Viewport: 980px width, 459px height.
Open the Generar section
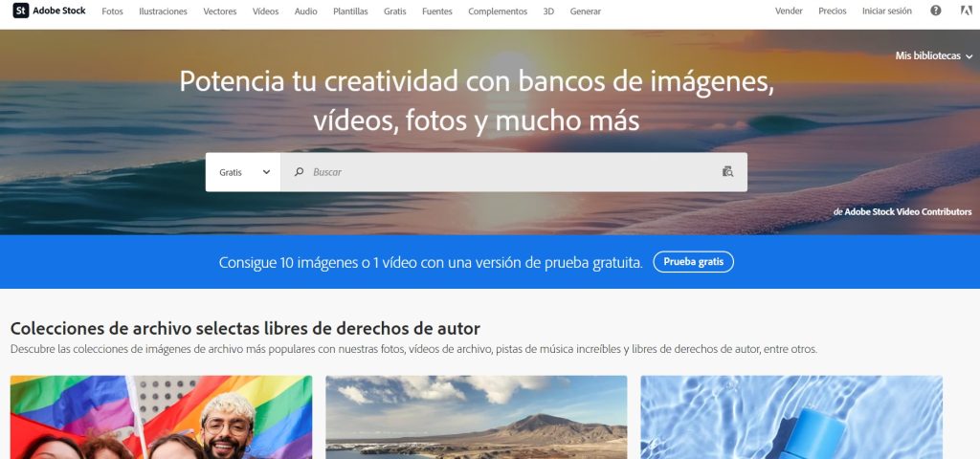tap(586, 11)
